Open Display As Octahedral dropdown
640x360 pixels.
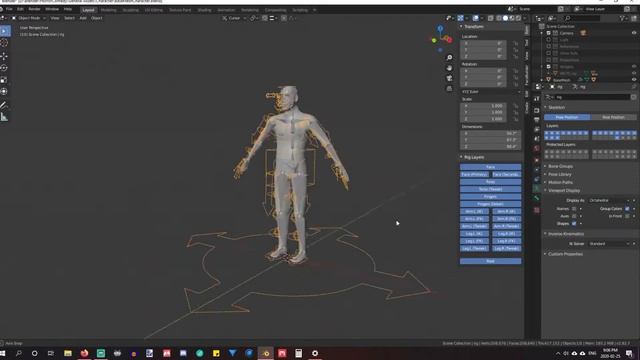[610, 200]
